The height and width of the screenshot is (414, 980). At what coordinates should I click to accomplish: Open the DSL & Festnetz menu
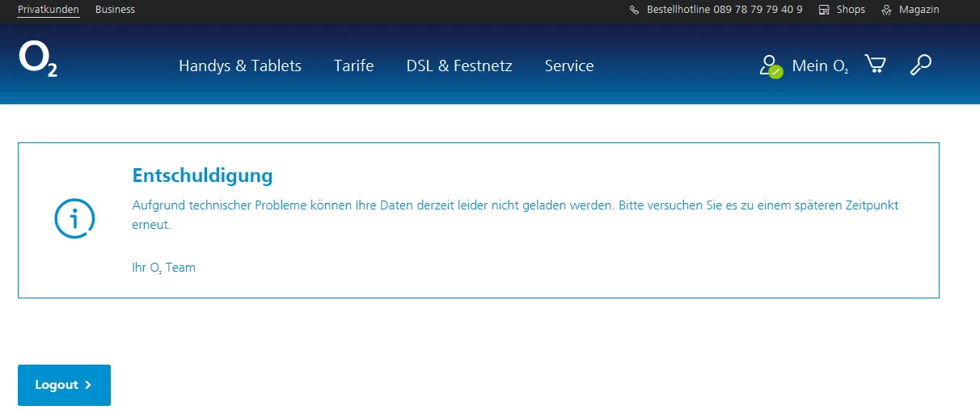point(459,65)
